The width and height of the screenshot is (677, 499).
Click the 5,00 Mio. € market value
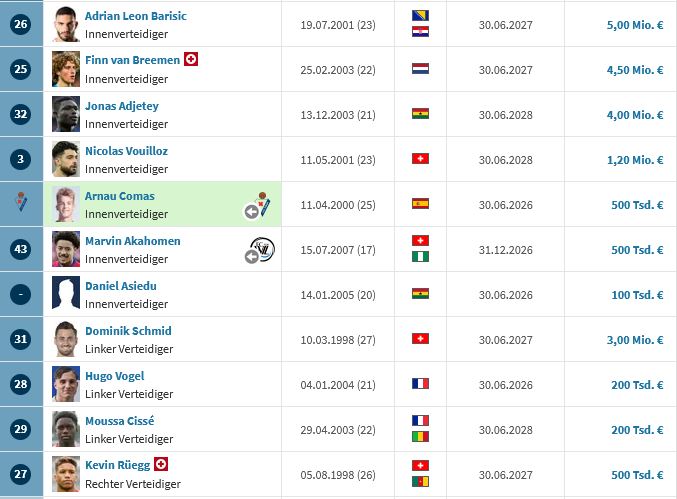[635, 24]
